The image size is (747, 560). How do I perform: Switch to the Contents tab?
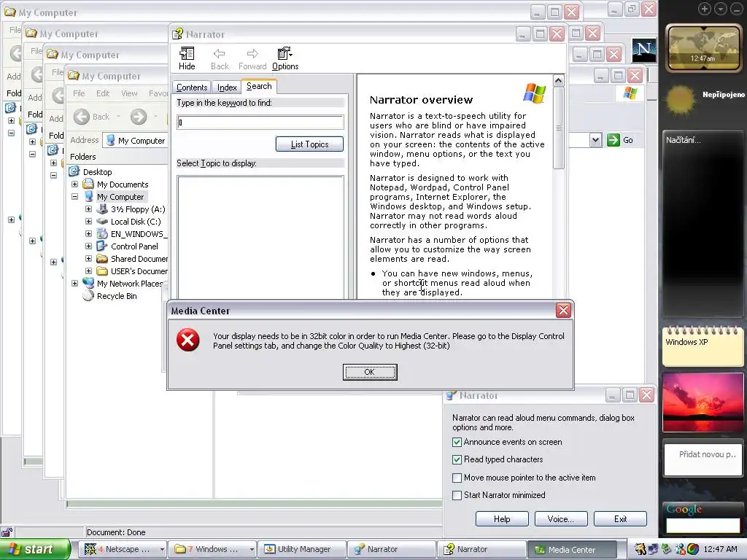click(x=192, y=87)
